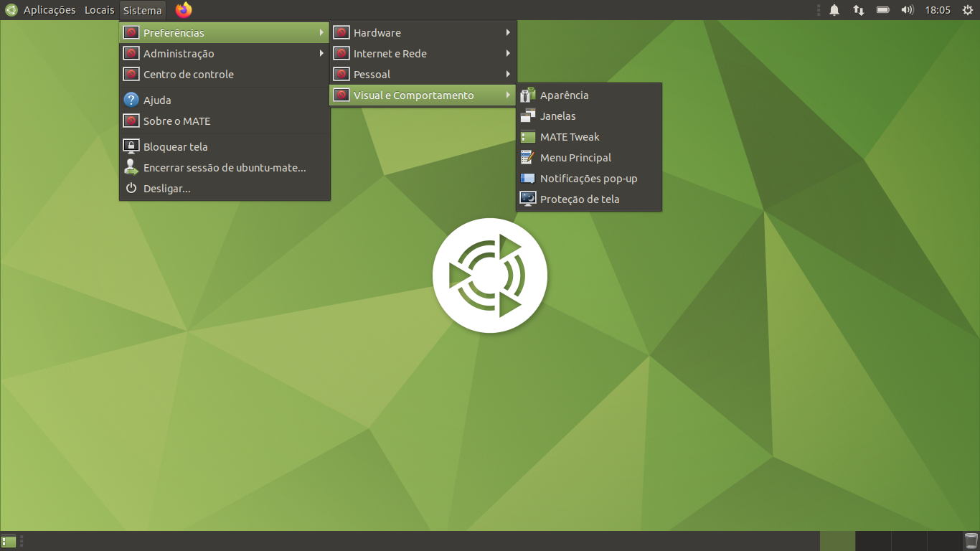Switch to the second workspace
Screen dimensions: 980x551
[873, 541]
